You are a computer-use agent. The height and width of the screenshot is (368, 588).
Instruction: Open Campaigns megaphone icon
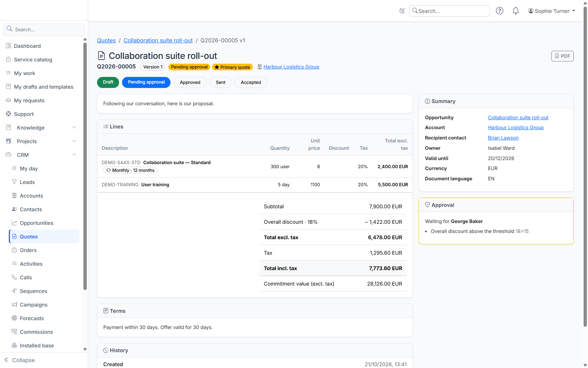(14, 305)
